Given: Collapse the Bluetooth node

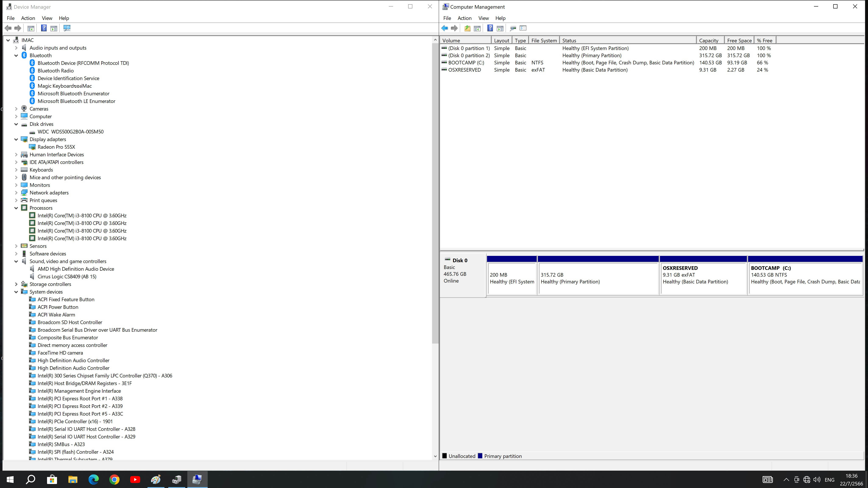Looking at the screenshot, I should 16,55.
